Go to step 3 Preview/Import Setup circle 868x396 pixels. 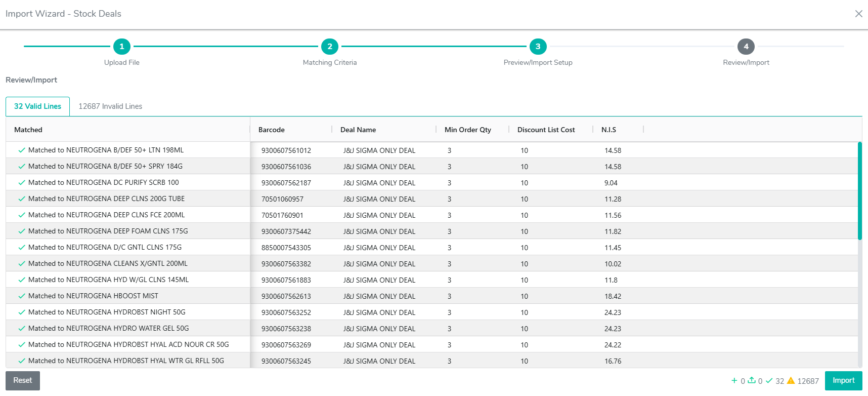[538, 47]
